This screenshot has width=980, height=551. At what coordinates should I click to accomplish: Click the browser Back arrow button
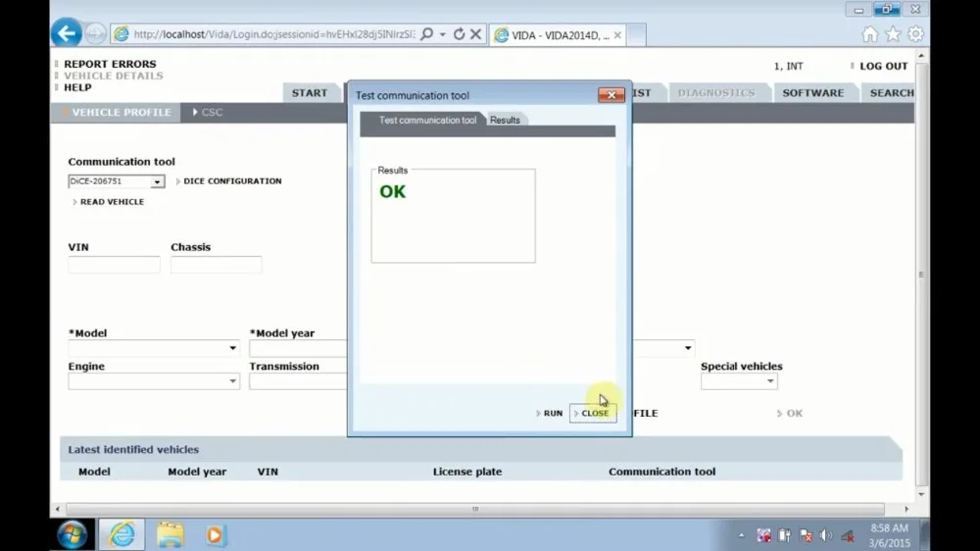click(x=67, y=33)
